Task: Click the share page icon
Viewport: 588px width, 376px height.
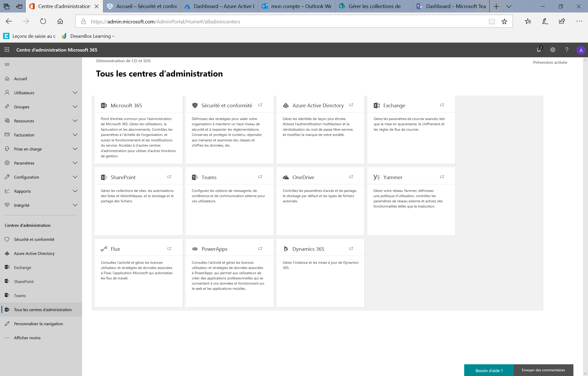Action: click(562, 21)
